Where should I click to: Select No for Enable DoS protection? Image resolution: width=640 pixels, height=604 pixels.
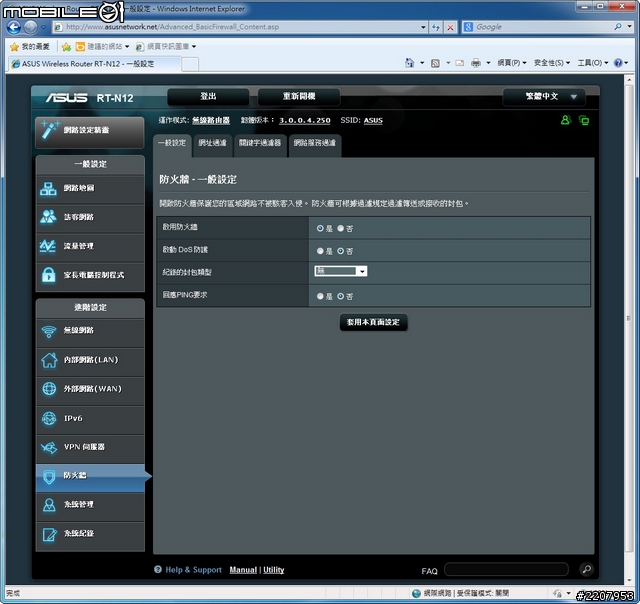(x=340, y=251)
